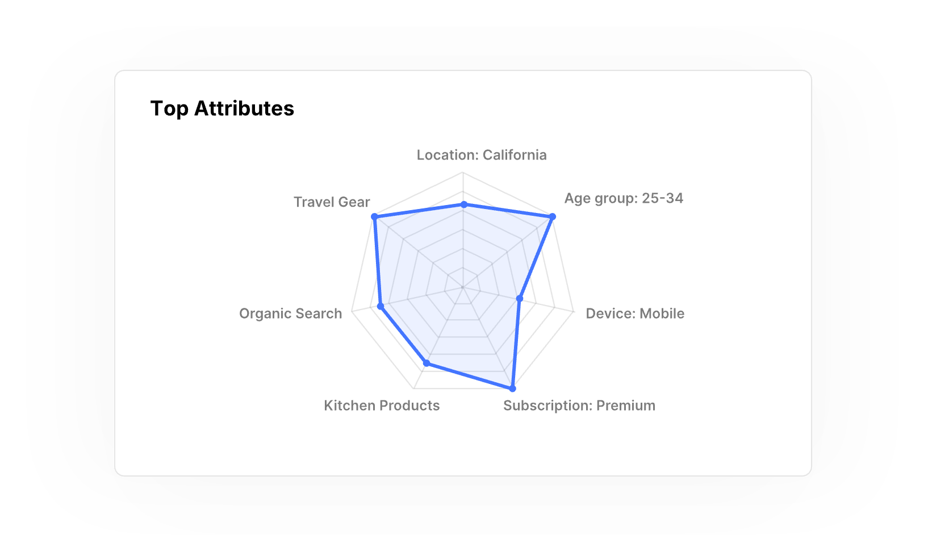This screenshot has width=928, height=560.
Task: Select the Subscription: Premium axis label
Action: pos(579,406)
